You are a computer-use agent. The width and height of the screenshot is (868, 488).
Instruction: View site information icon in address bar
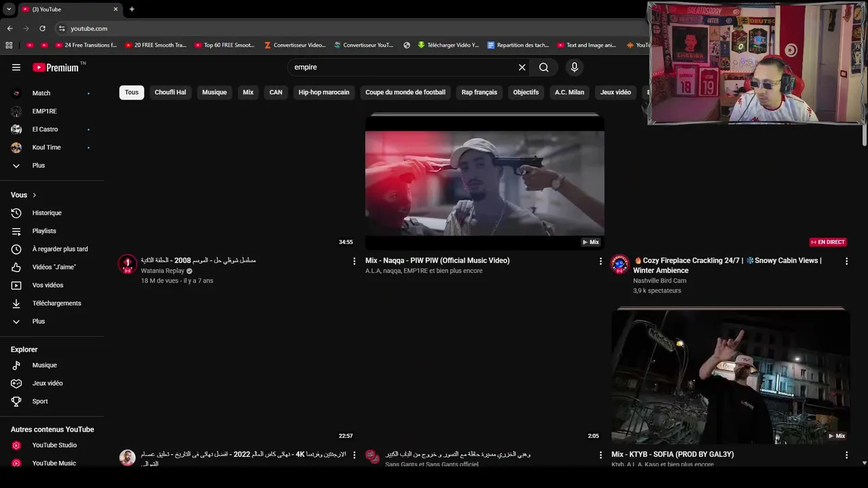click(62, 28)
